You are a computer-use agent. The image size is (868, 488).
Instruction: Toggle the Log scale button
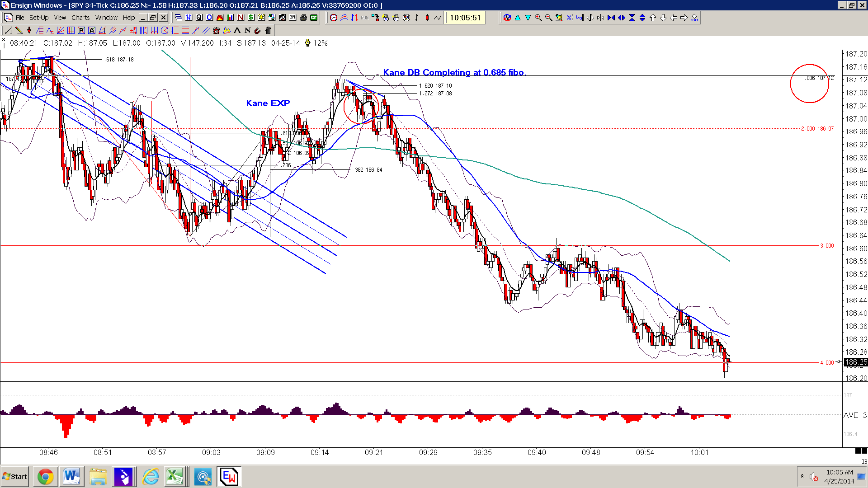tap(580, 18)
